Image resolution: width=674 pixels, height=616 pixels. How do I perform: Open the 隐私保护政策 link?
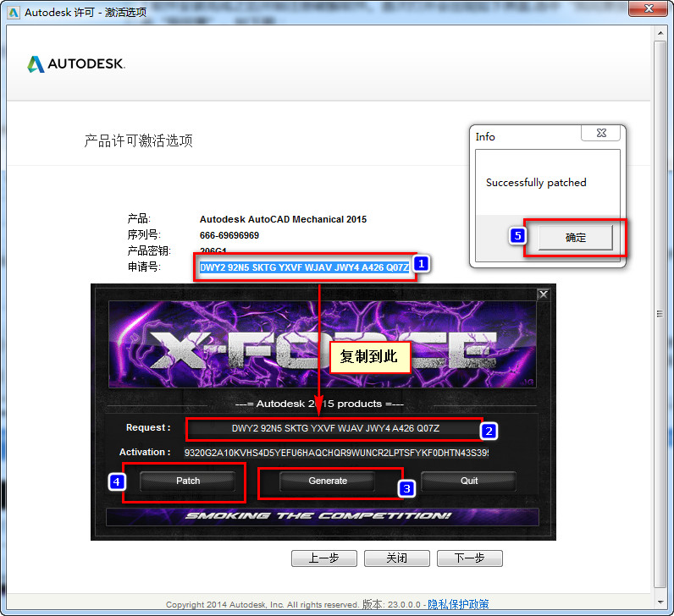pyautogui.click(x=458, y=604)
